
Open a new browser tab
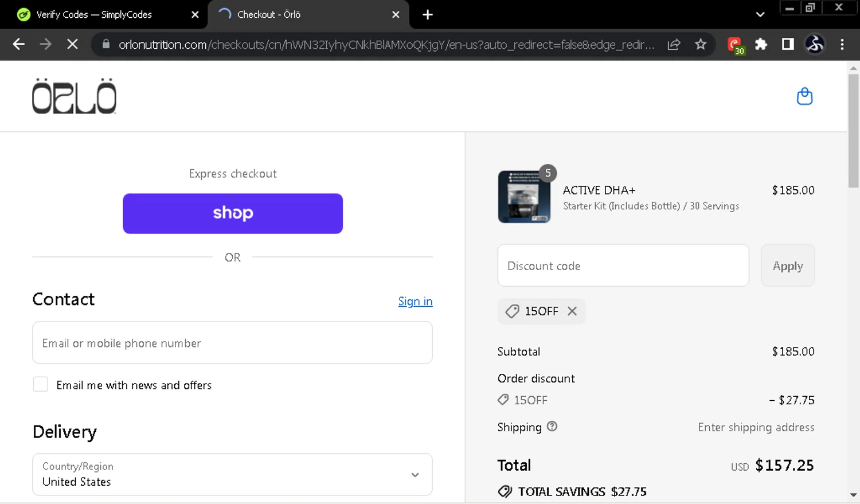(x=428, y=14)
